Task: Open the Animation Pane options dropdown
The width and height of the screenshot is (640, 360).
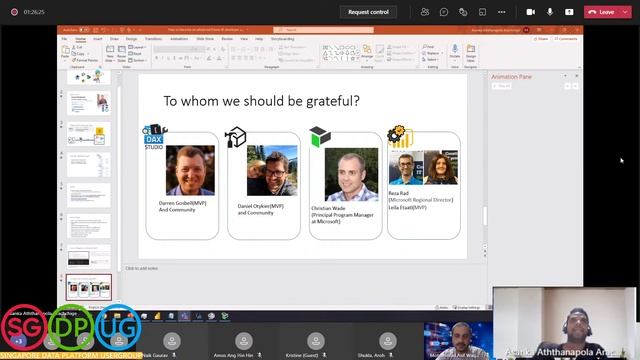Action: coord(565,76)
